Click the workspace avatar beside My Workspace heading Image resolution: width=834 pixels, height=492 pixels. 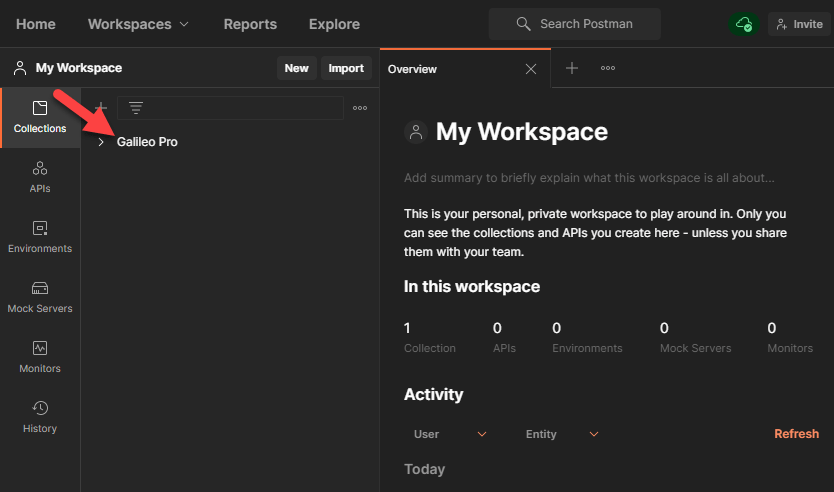416,132
